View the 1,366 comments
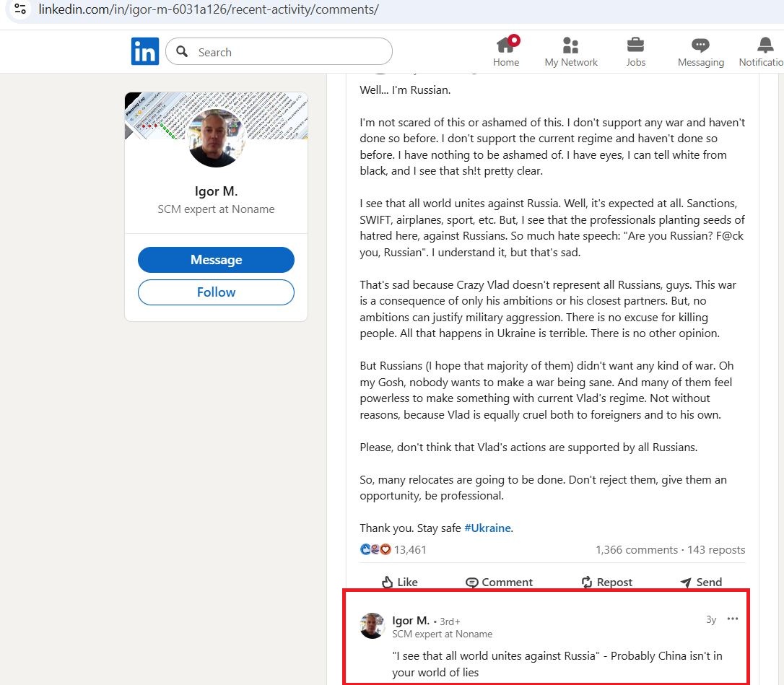Image resolution: width=784 pixels, height=685 pixels. 637,549
